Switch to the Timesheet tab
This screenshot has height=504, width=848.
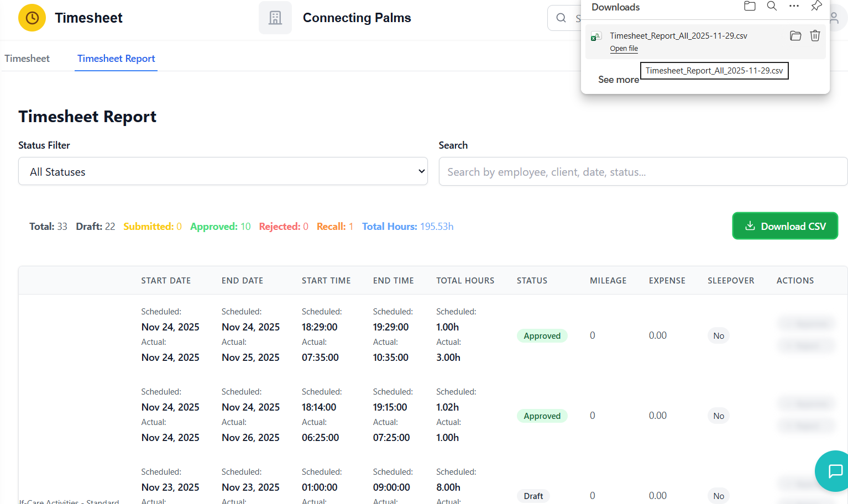27,59
